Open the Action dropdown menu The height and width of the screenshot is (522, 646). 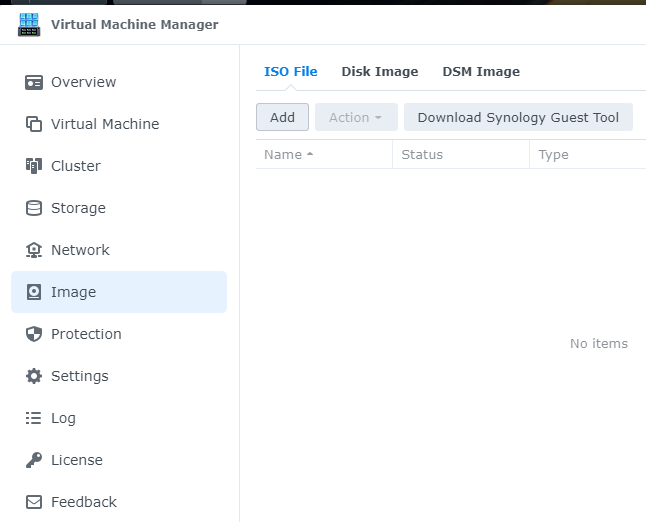click(356, 117)
